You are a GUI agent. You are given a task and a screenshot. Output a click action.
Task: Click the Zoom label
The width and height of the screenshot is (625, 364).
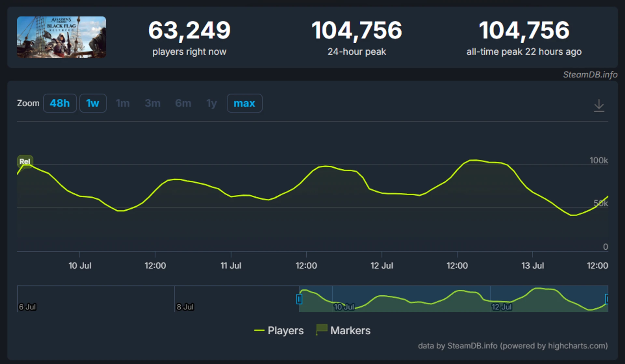pyautogui.click(x=28, y=103)
